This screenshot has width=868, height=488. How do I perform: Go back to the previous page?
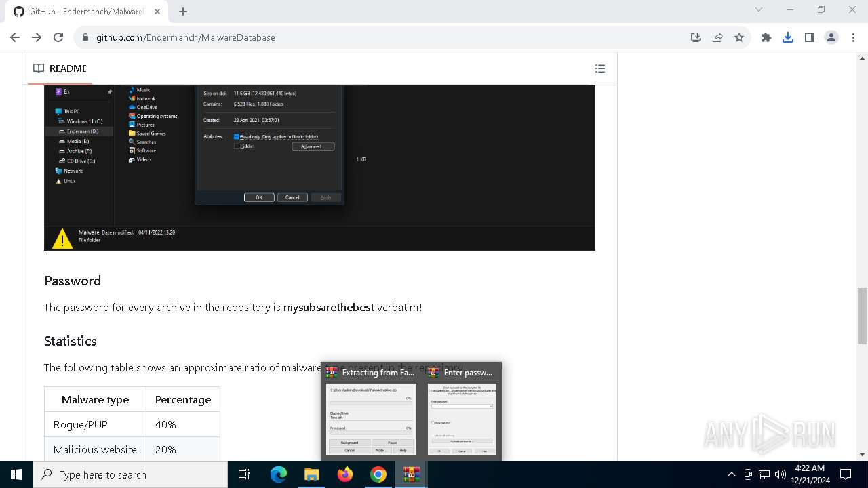[15, 37]
